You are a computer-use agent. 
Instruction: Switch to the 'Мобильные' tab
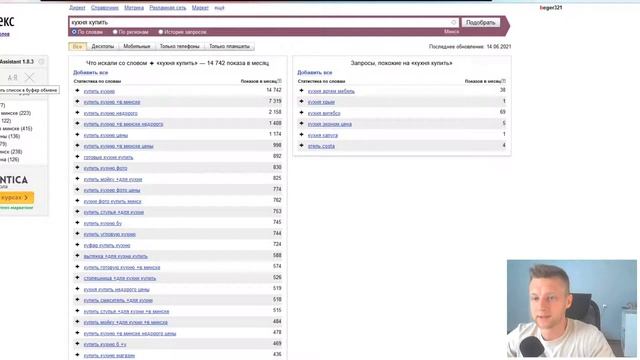pos(137,46)
